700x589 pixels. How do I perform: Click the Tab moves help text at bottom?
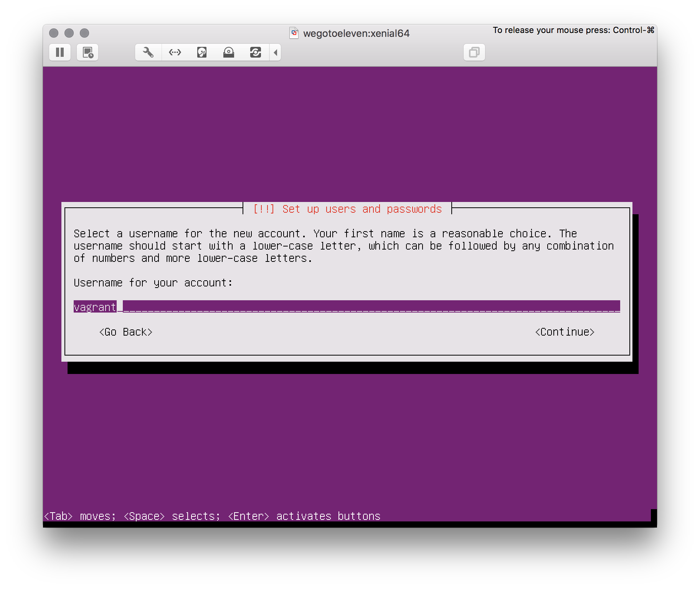[212, 516]
